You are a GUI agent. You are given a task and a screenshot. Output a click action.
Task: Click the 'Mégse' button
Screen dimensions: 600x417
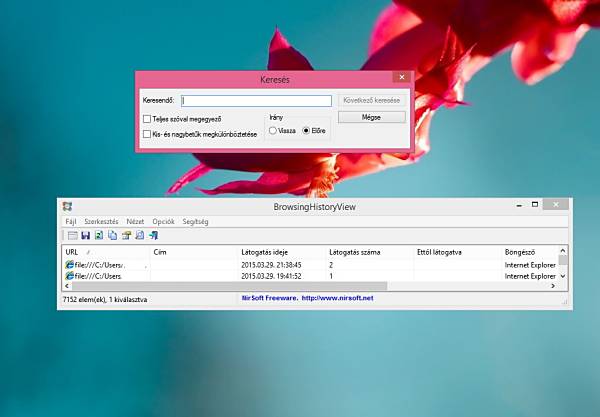point(372,117)
